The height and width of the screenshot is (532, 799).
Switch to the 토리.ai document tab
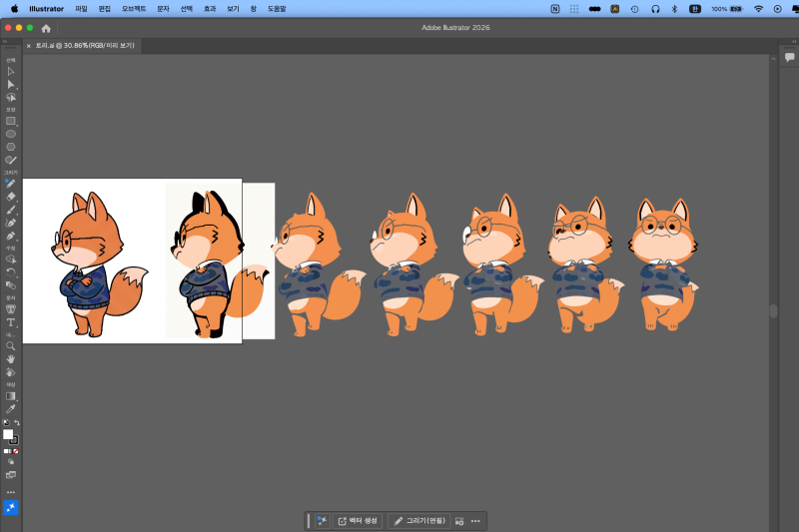85,45
